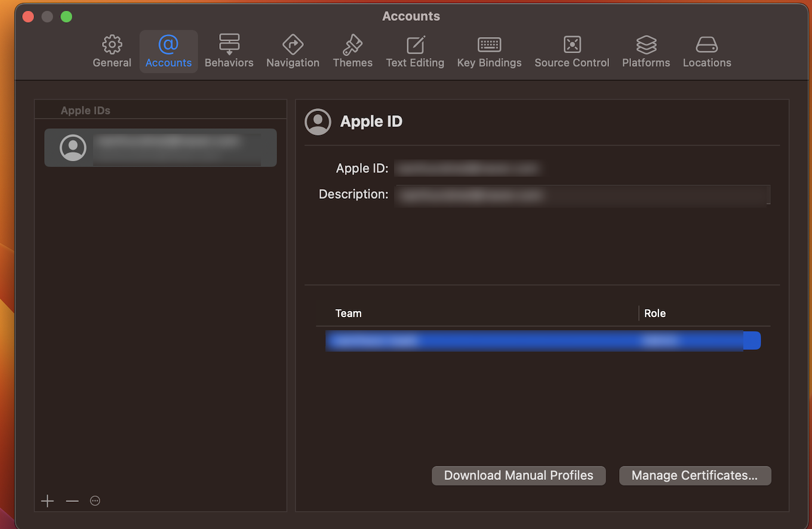Viewport: 812px width, 529px height.
Task: Show the Locations preferences pane
Action: [707, 51]
